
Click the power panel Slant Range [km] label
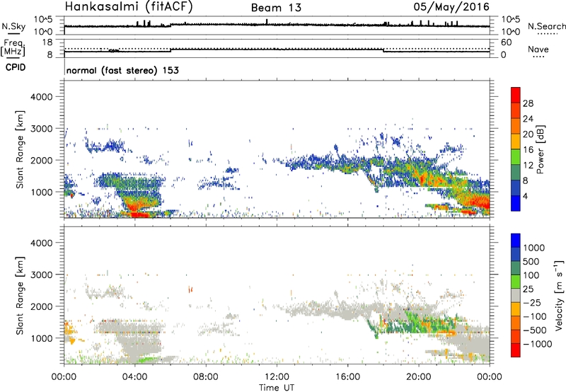pos(20,149)
